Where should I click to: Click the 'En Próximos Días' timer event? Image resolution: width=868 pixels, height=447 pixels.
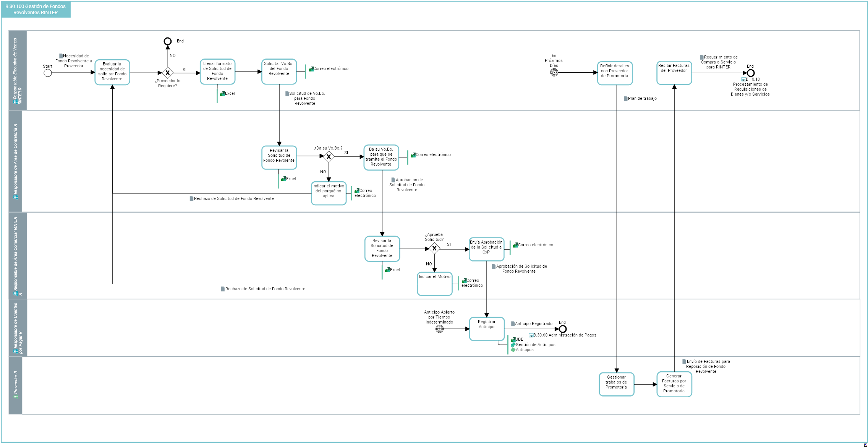coord(554,72)
